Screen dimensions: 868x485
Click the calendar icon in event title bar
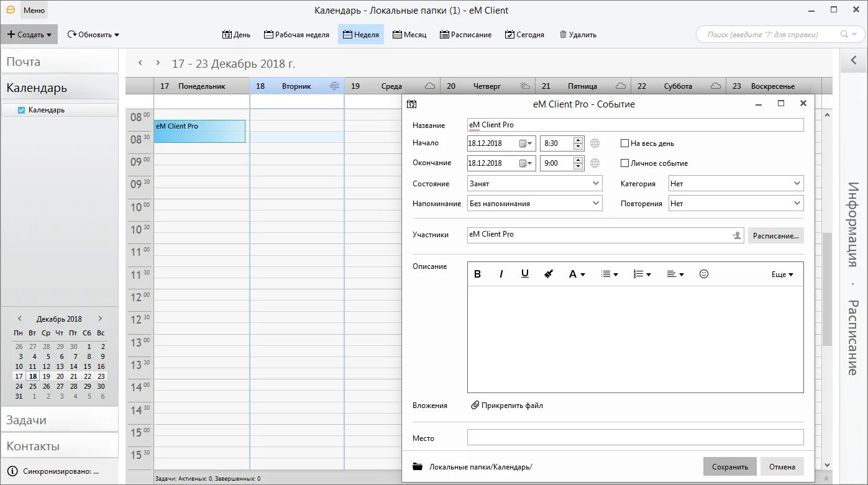tap(411, 104)
